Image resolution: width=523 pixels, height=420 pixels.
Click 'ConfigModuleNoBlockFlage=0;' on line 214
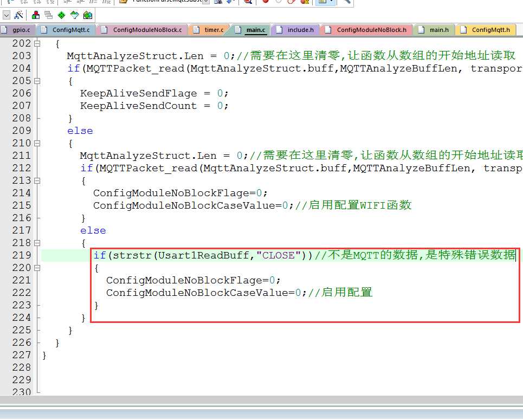coord(180,193)
